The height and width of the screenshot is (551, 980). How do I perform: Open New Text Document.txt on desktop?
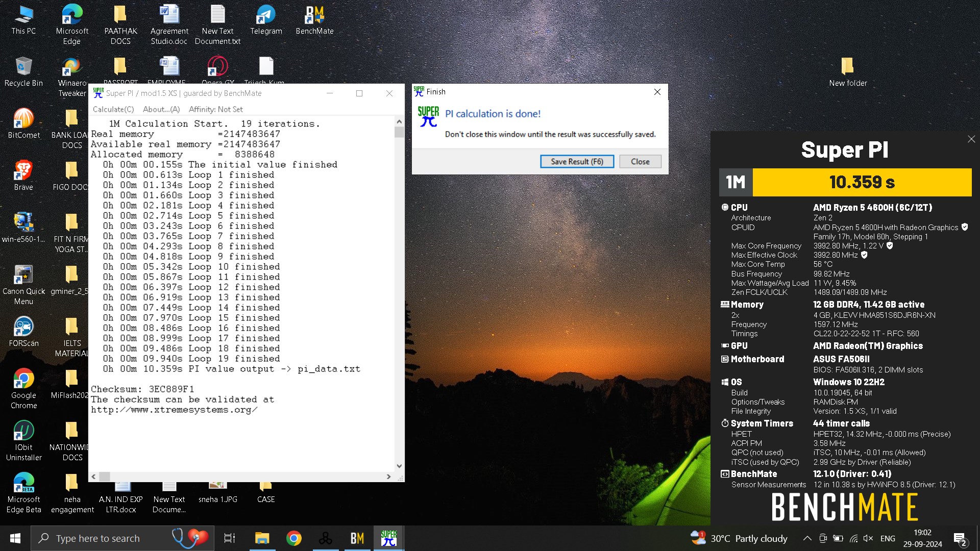(x=217, y=24)
